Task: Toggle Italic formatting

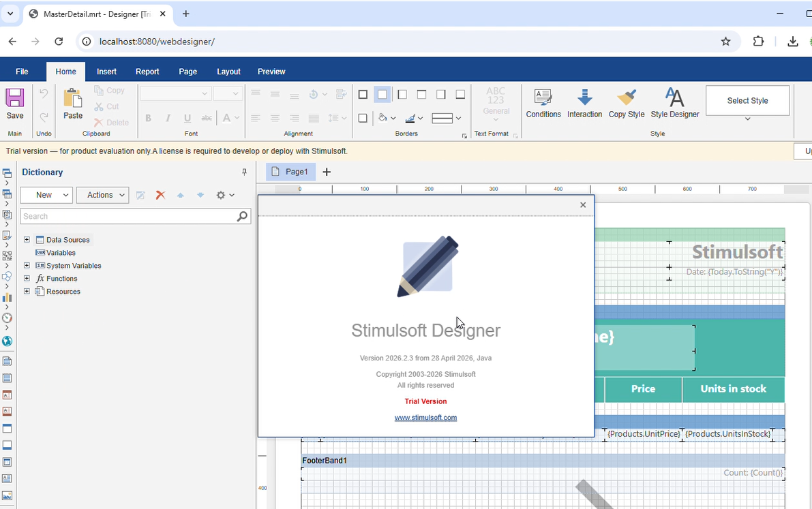Action: [x=168, y=118]
